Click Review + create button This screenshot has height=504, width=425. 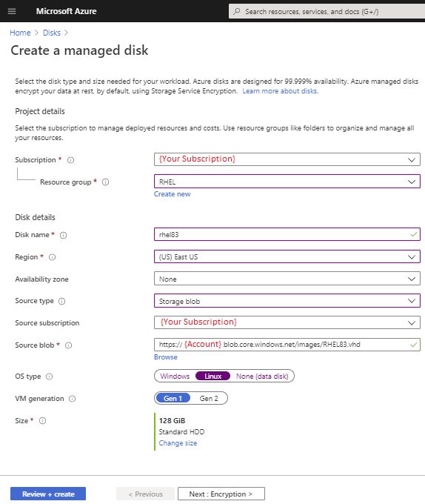point(48,494)
